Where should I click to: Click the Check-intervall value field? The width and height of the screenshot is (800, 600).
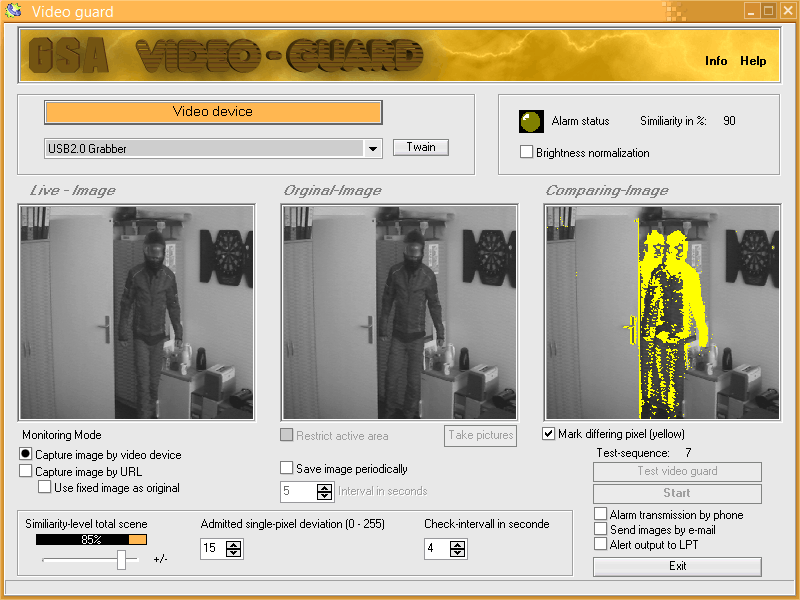click(437, 548)
